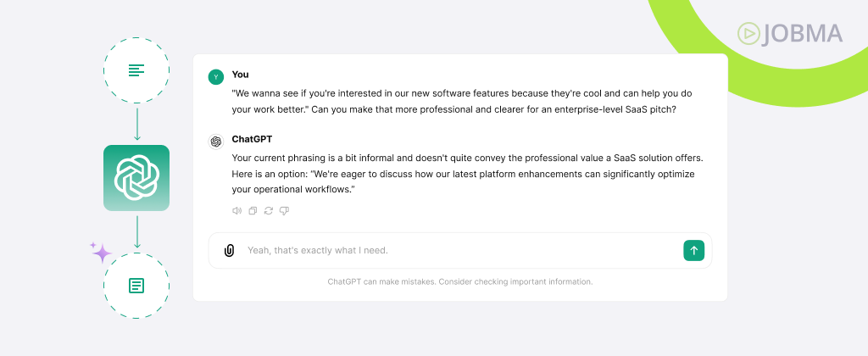The width and height of the screenshot is (868, 356).
Task: Click the small ChatGPT avatar icon
Action: [216, 142]
